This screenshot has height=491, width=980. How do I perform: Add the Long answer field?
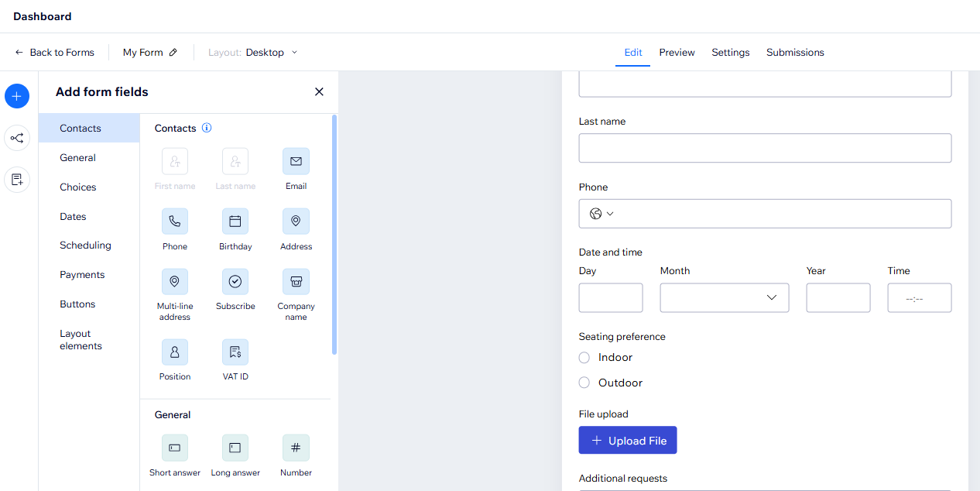[235, 448]
